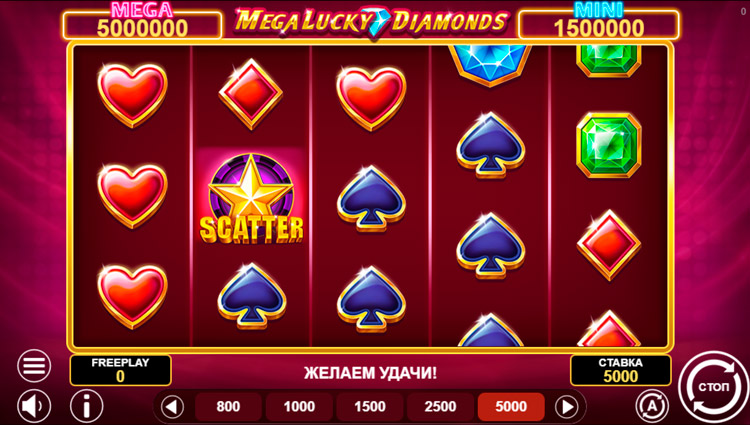Choose the 1500 bet value
This screenshot has height=425, width=750.
click(370, 407)
